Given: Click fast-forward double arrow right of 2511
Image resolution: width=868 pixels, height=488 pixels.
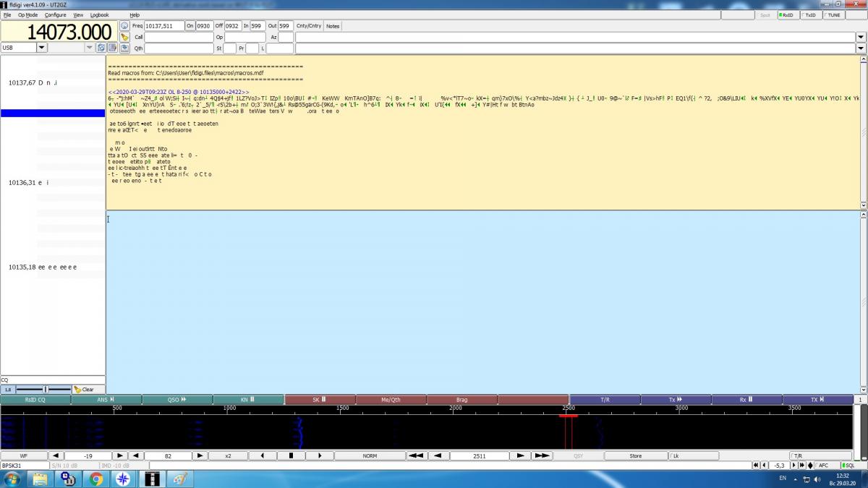Looking at the screenshot, I should (542, 456).
